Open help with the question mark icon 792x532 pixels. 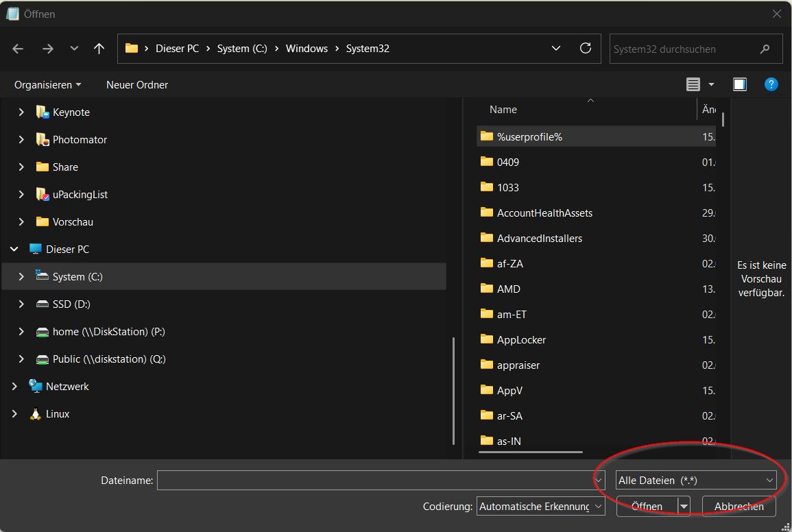pyautogui.click(x=771, y=84)
